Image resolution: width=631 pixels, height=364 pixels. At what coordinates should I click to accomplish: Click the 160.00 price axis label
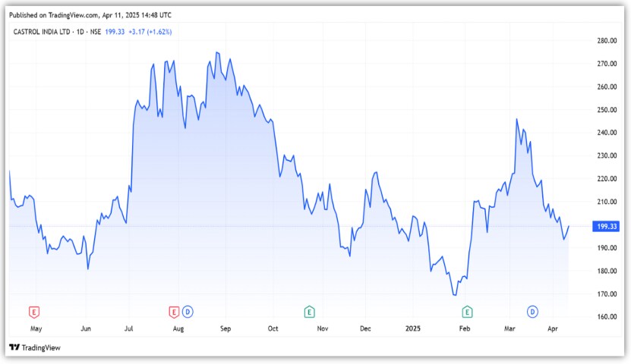click(x=607, y=316)
